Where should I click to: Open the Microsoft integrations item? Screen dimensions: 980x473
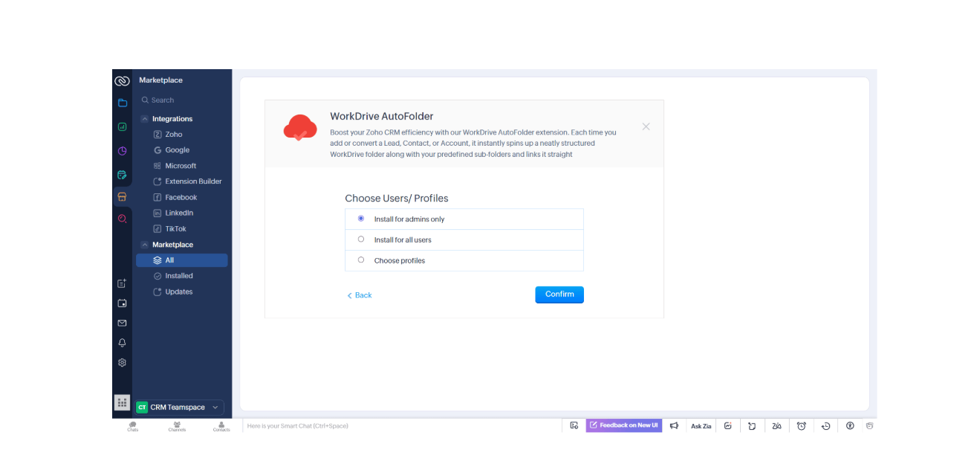click(181, 166)
